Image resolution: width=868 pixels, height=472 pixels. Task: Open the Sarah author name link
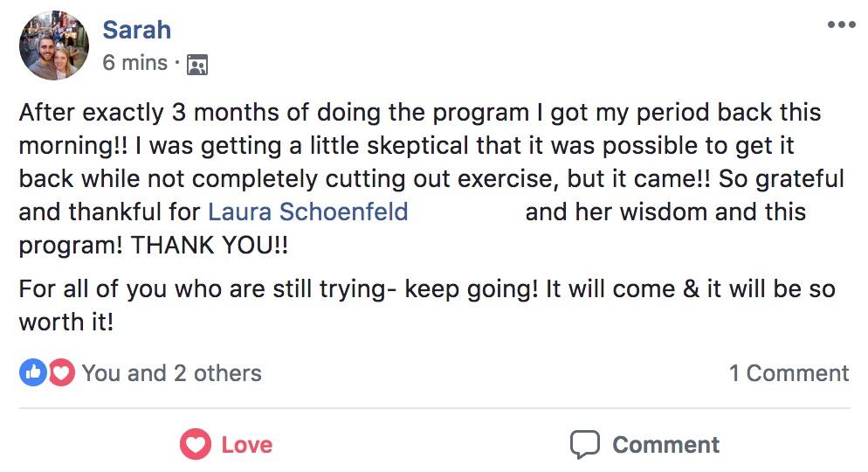tap(136, 29)
